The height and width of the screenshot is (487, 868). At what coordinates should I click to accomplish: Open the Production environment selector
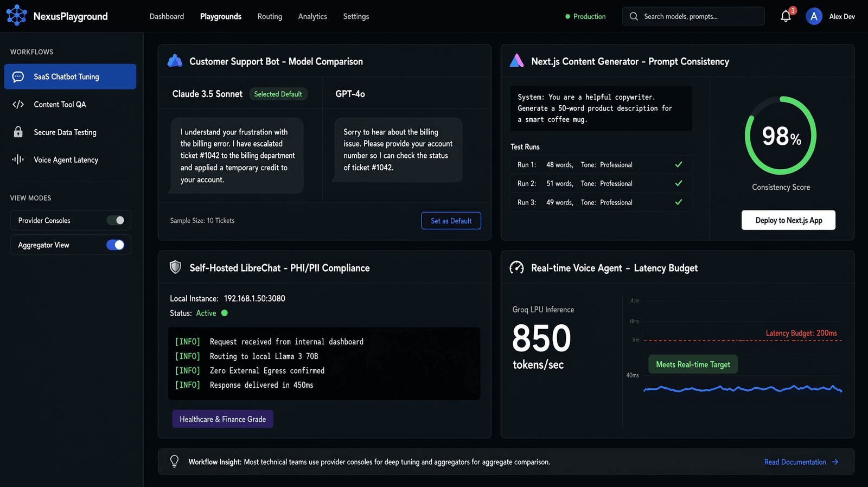pyautogui.click(x=585, y=16)
